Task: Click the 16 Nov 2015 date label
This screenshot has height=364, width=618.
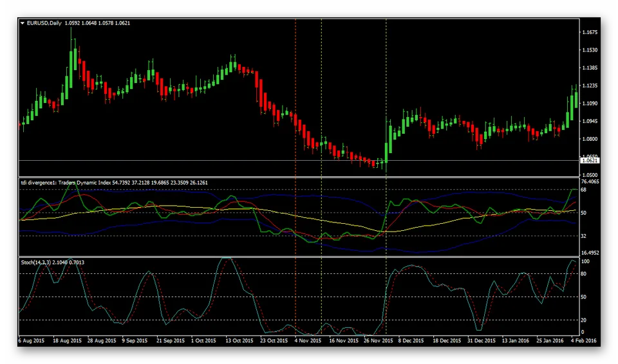Action: click(344, 340)
